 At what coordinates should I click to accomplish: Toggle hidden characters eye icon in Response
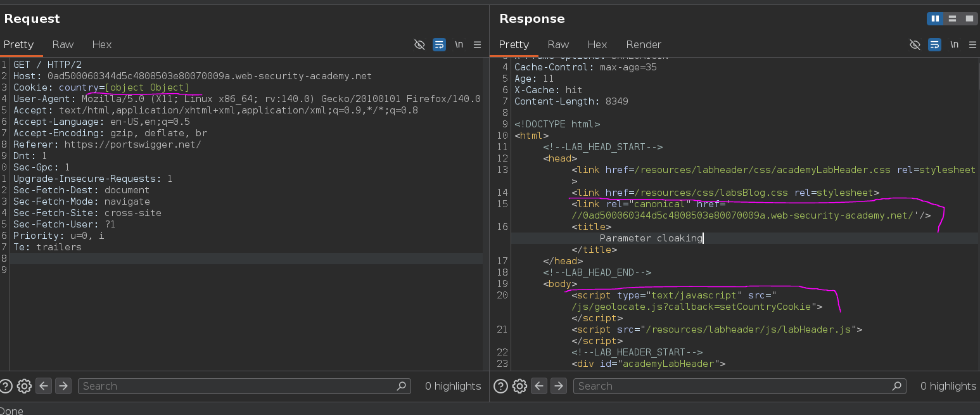click(915, 44)
